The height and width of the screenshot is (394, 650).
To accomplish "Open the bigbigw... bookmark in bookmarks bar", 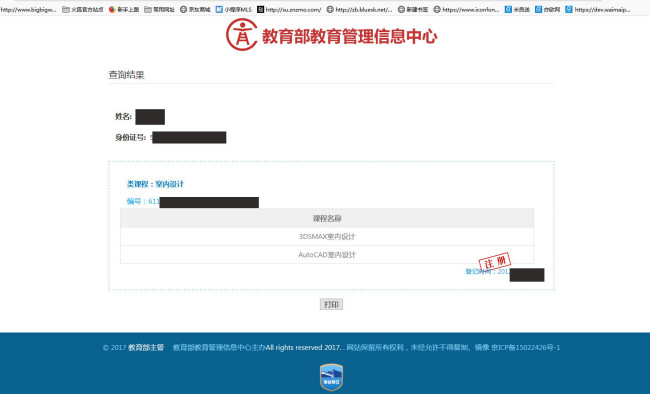I will point(28,9).
